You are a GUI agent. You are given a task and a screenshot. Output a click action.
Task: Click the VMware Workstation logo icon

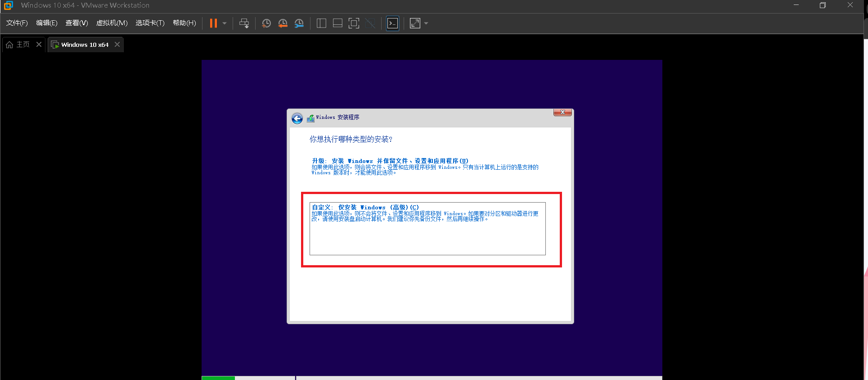point(8,5)
